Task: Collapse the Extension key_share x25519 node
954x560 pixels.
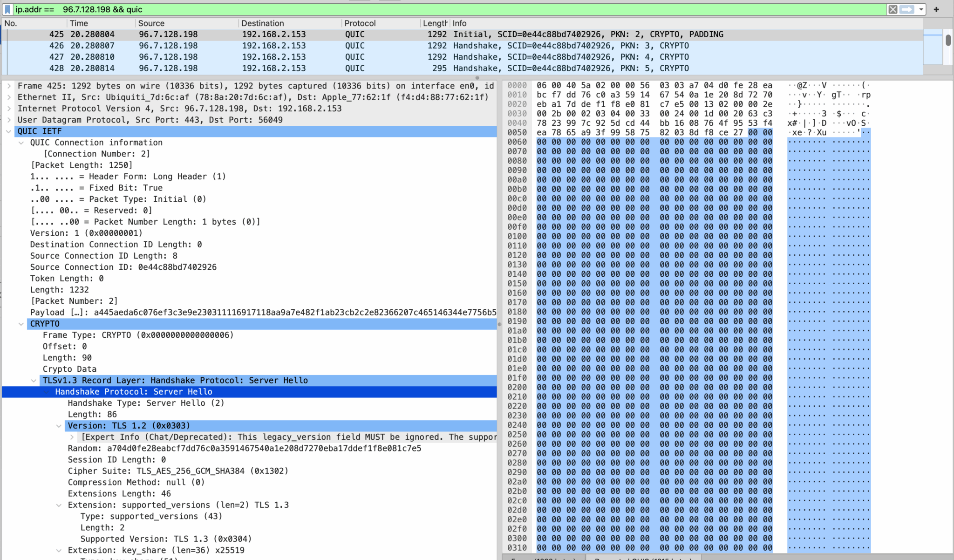Action: click(59, 550)
